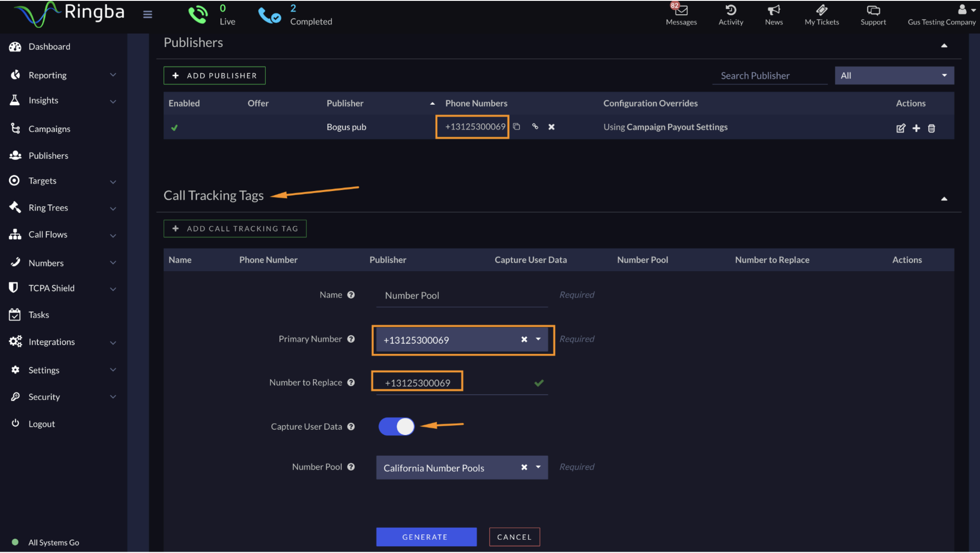Open the Primary Number dropdown

tap(538, 339)
